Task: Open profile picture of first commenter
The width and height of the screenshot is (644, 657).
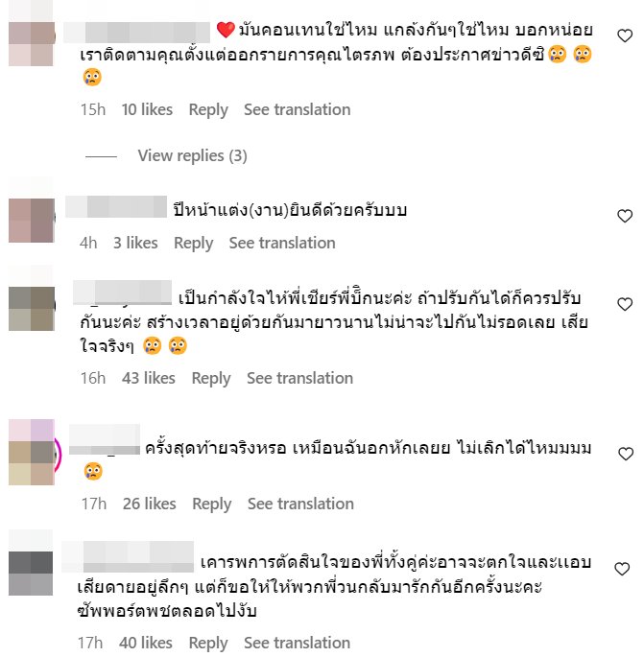Action: tap(32, 43)
